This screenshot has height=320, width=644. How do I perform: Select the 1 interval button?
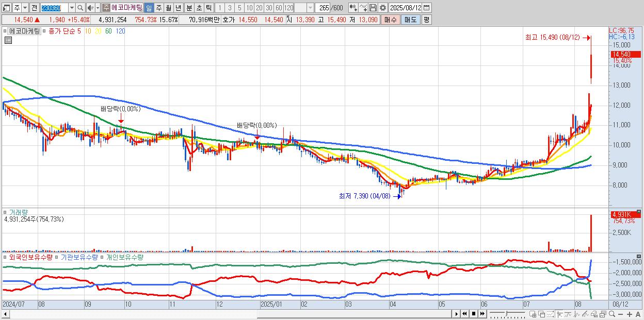tap(220, 8)
